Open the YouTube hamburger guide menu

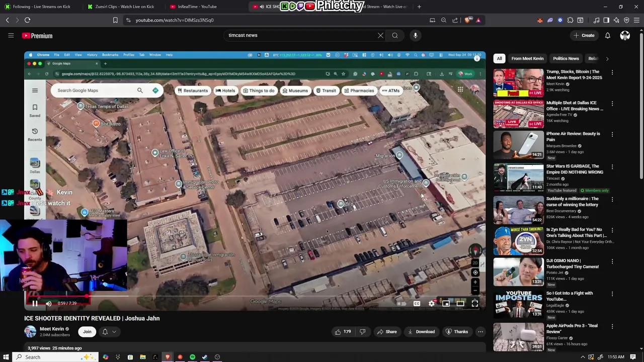(x=11, y=36)
